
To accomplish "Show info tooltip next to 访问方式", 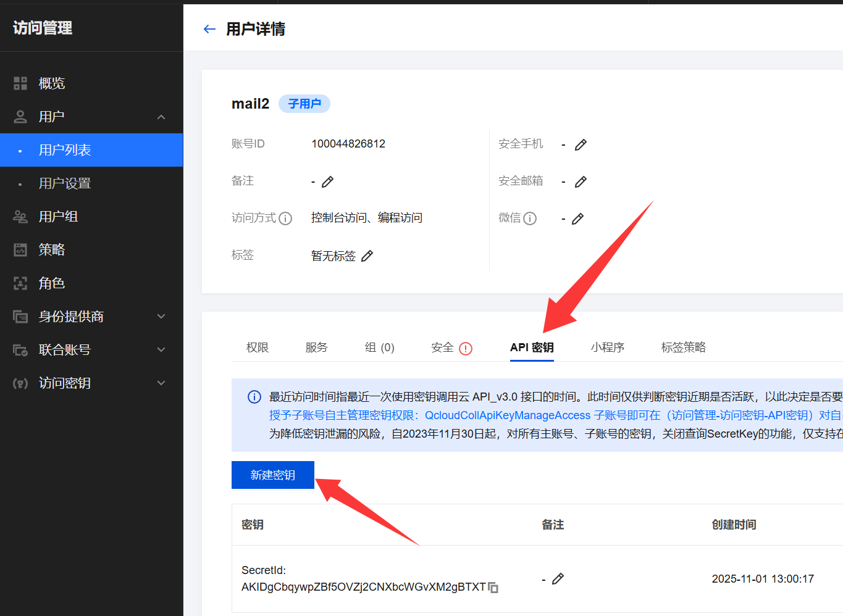I will point(285,219).
